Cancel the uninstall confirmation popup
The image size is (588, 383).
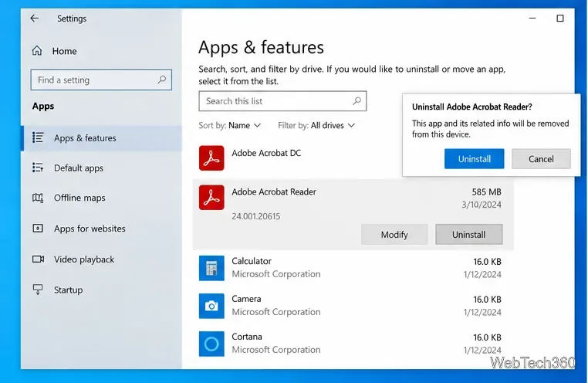tap(541, 158)
